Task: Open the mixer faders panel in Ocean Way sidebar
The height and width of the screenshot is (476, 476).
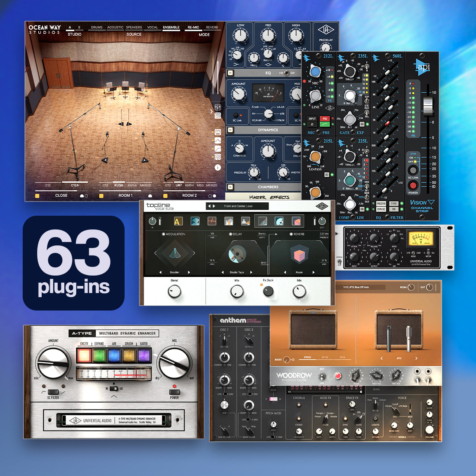Action: click(x=218, y=107)
